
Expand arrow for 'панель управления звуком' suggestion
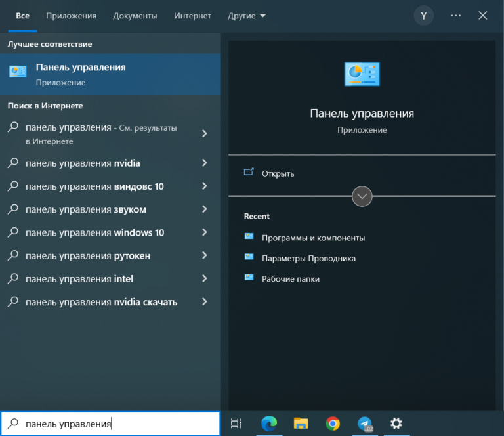(205, 210)
